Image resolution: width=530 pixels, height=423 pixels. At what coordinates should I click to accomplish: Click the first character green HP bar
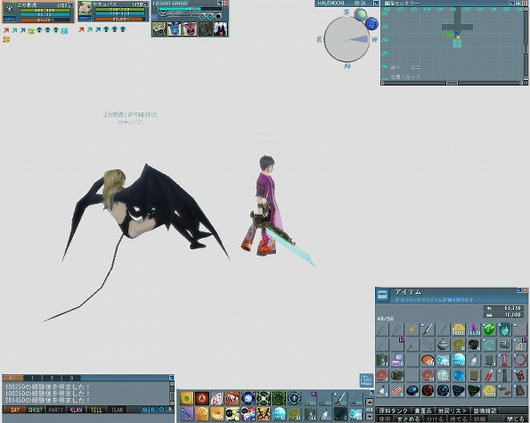coord(44,10)
